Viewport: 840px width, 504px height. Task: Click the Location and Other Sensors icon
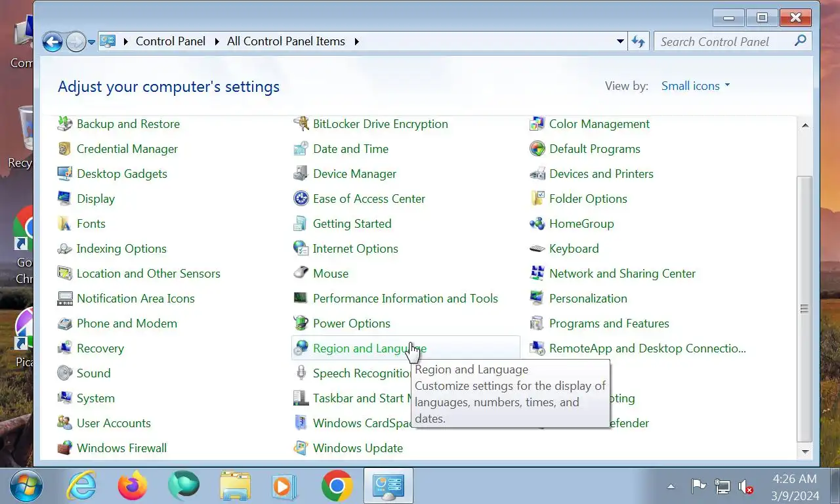[64, 273]
